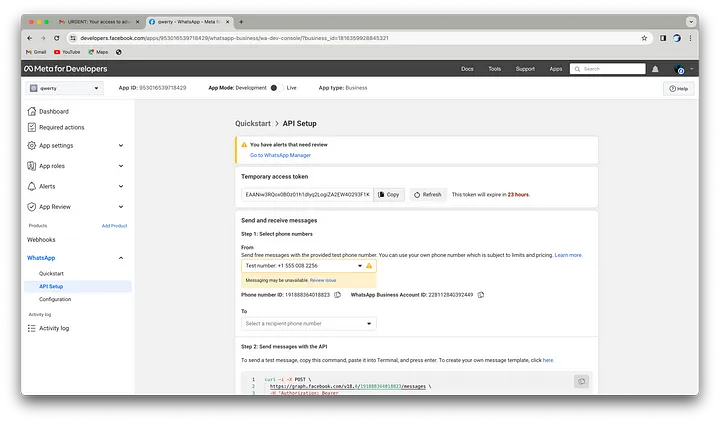Open Configuration under WhatsApp
The width and height of the screenshot is (720, 423).
tap(55, 299)
